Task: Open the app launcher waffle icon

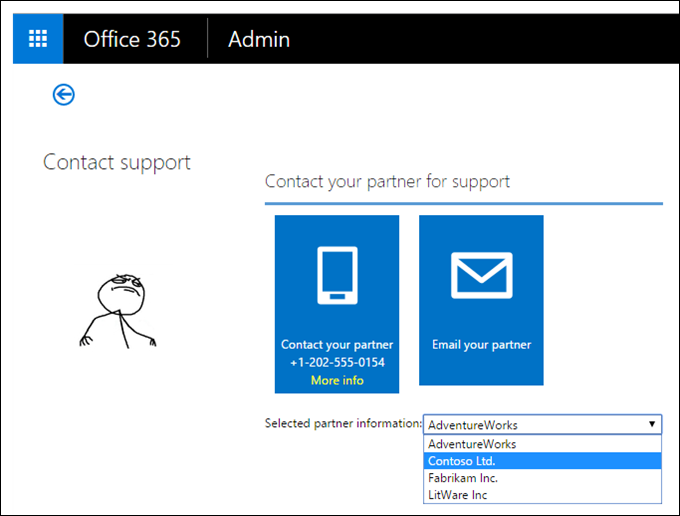Action: click(38, 39)
